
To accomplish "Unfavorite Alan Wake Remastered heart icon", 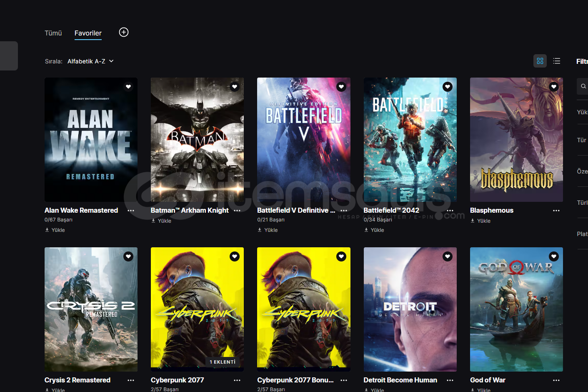I will click(x=128, y=87).
